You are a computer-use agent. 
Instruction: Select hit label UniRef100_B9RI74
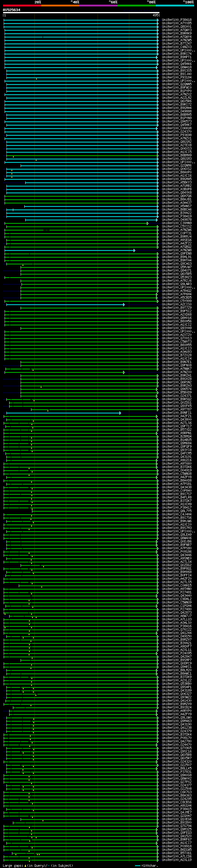(177, 54)
